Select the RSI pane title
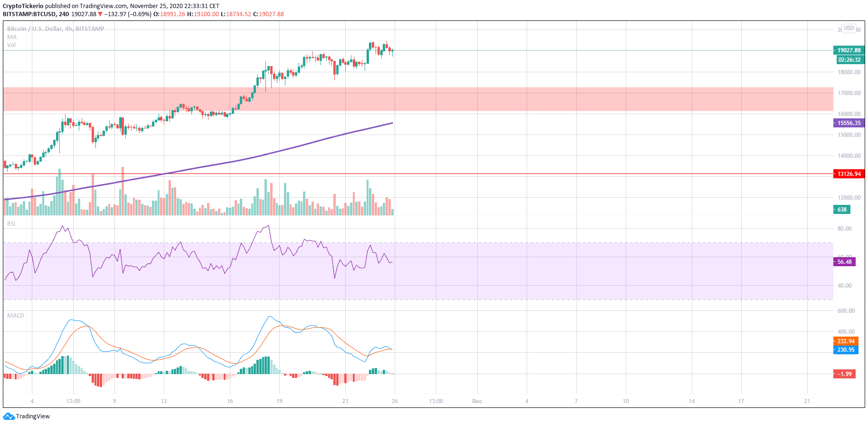 tap(11, 224)
